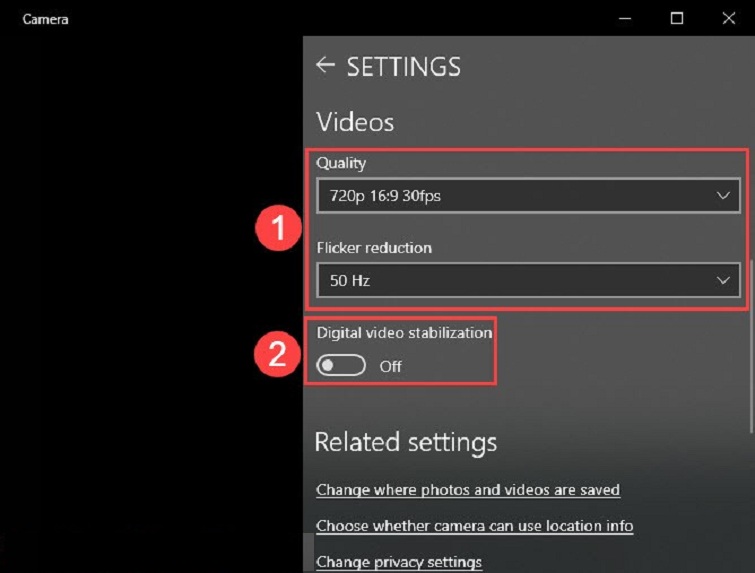
Task: Minimize the Camera window
Action: coord(625,18)
